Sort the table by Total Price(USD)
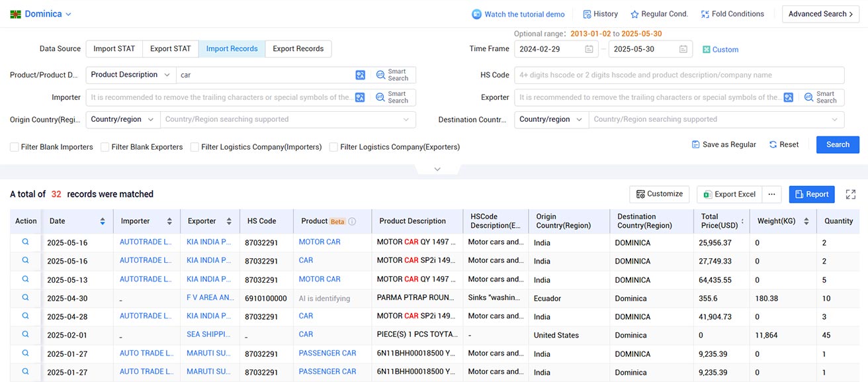Image resolution: width=868 pixels, height=382 pixels. [742, 221]
